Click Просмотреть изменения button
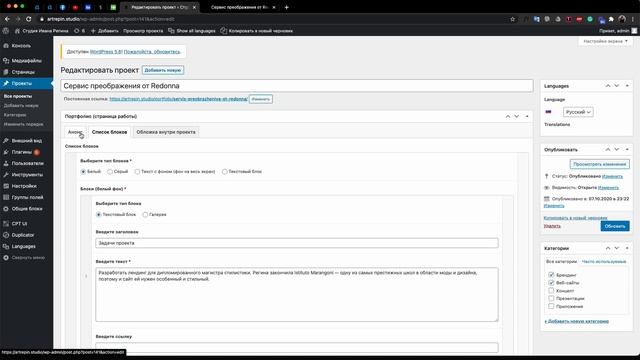 (x=600, y=164)
